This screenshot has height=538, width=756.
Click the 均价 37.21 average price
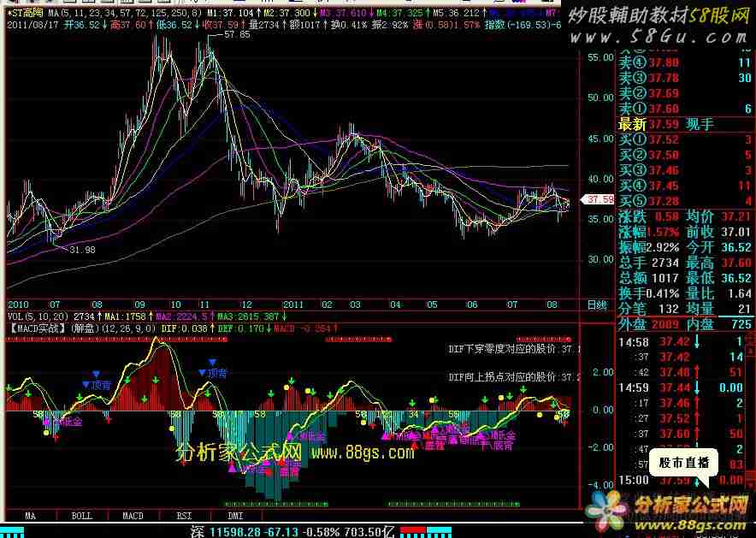click(x=736, y=217)
